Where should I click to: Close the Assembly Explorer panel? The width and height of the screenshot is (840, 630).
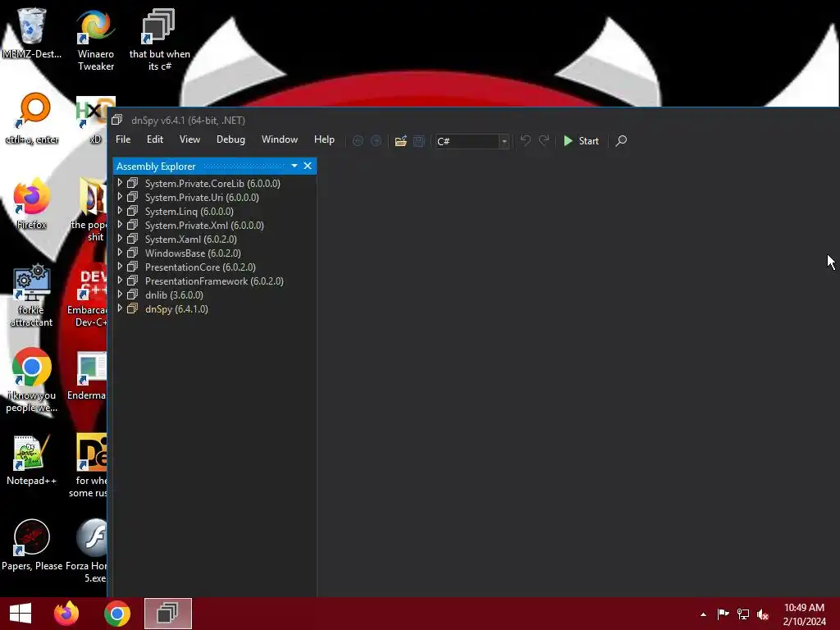tap(308, 166)
